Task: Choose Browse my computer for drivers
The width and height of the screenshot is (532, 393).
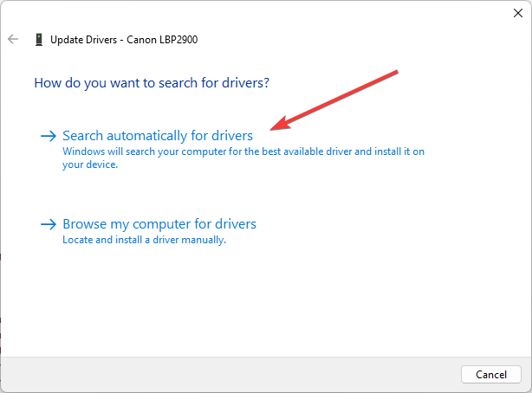Action: 159,224
